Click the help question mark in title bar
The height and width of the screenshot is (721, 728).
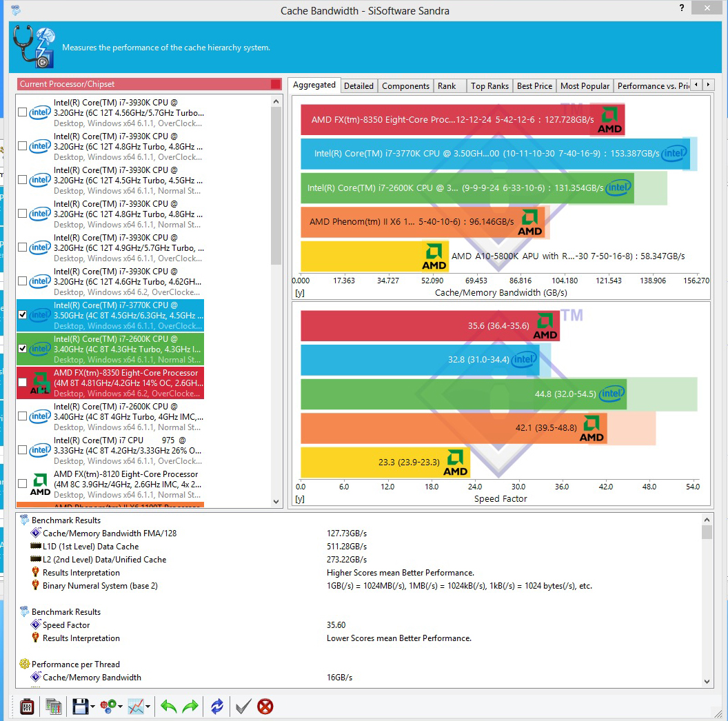coord(682,8)
